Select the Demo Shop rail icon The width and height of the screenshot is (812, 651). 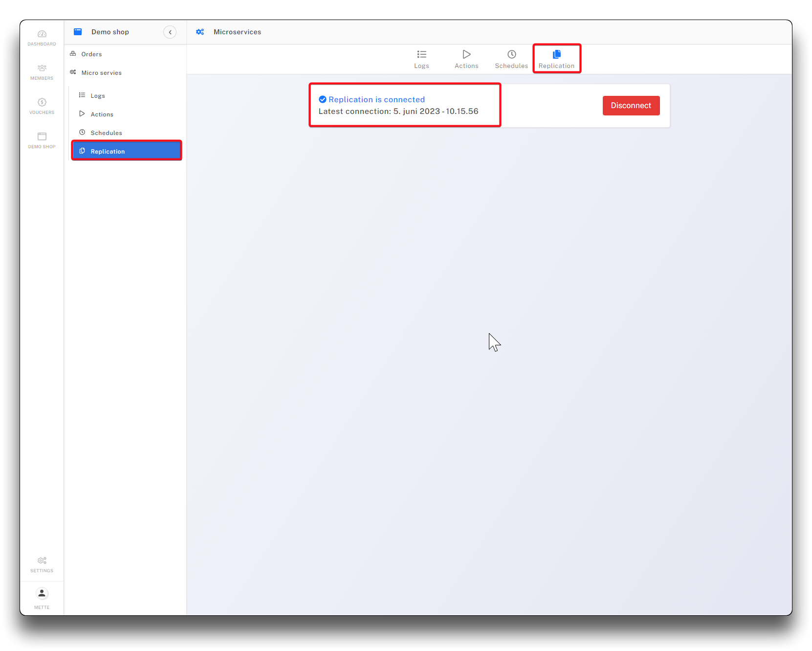point(42,140)
